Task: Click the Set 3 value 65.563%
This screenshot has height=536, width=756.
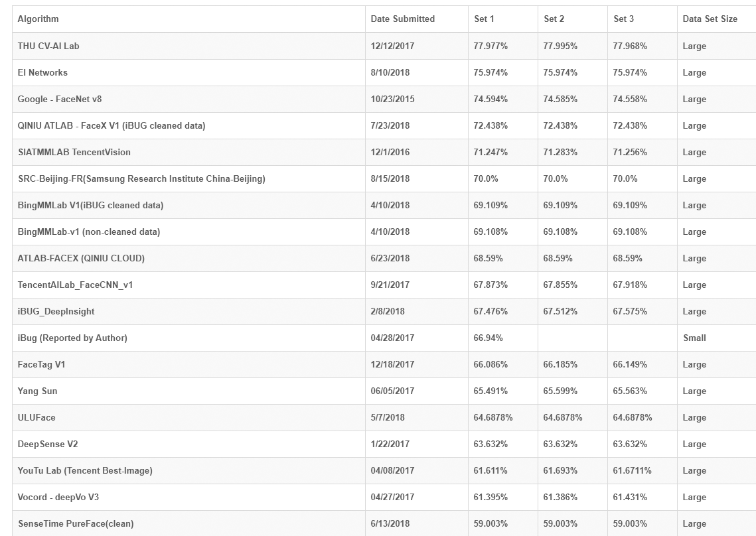Action: tap(630, 391)
